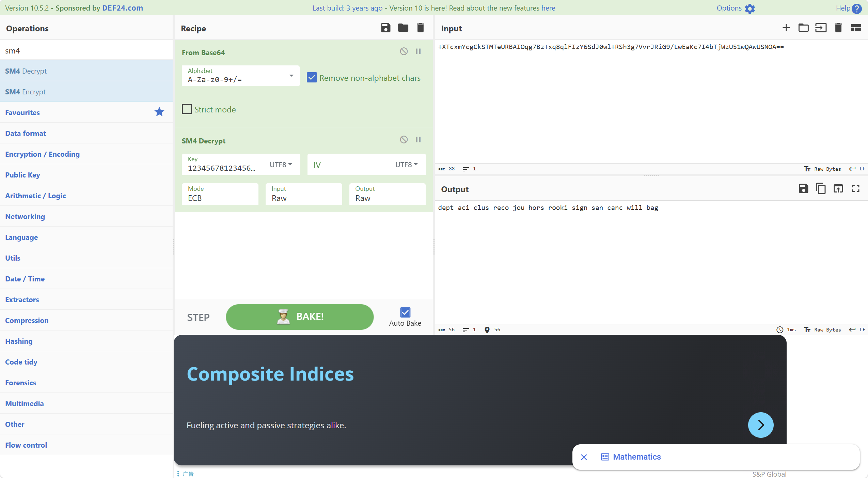
Task: Reset pane layout icon in Input header
Action: (x=856, y=28)
